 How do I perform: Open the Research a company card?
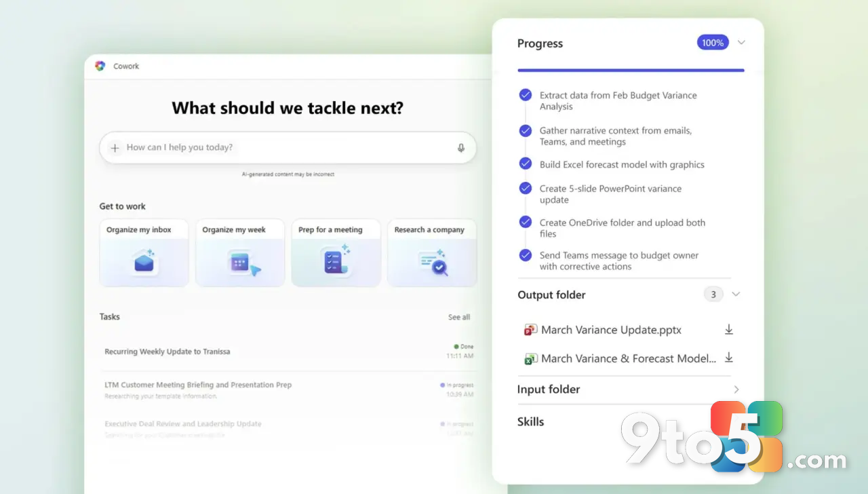coord(432,252)
